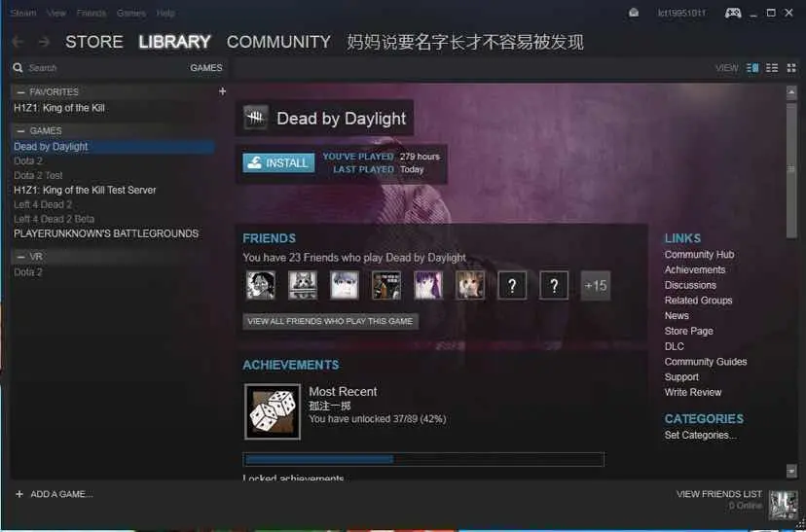
Task: Open the Steam menu
Action: point(23,13)
